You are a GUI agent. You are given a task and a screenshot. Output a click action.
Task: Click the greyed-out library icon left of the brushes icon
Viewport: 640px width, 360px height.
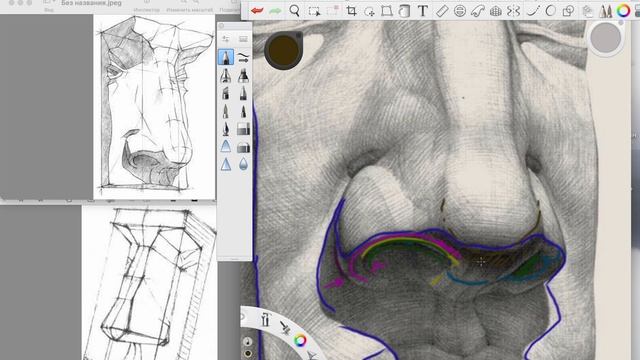(587, 11)
